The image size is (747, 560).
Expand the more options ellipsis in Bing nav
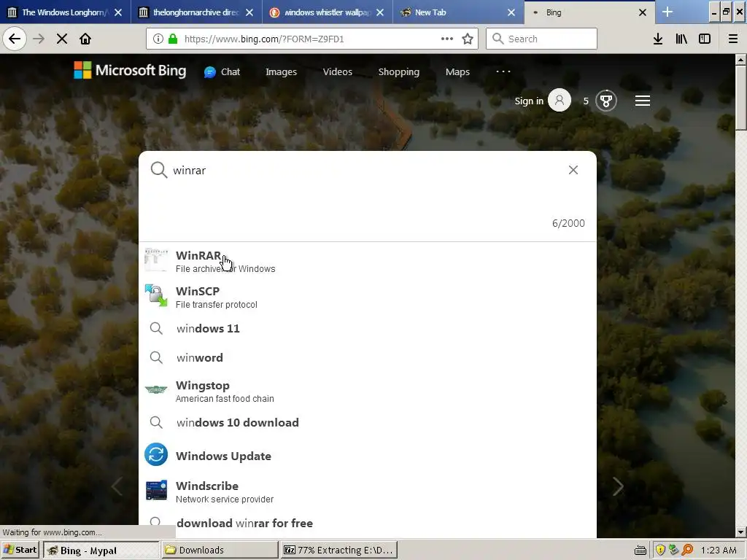tap(503, 71)
